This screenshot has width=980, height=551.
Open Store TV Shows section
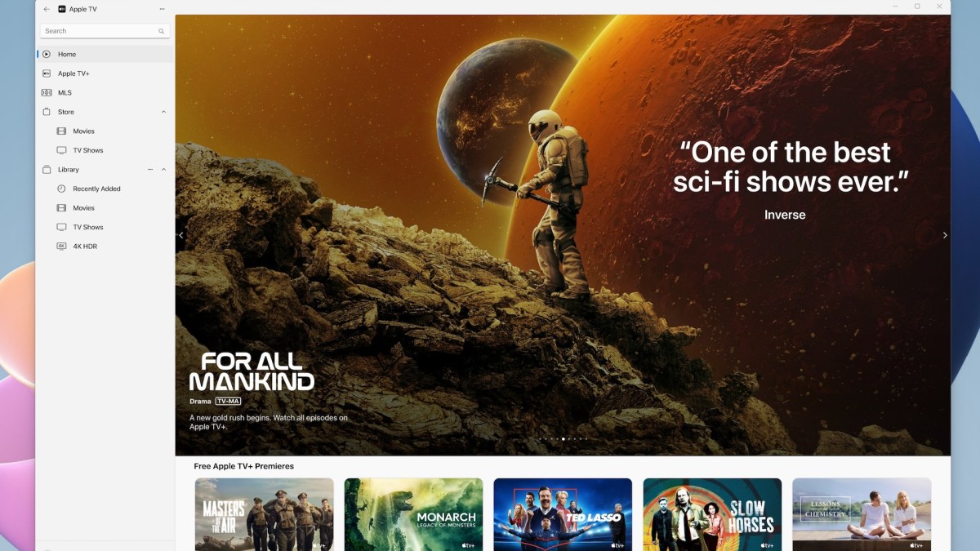[105, 150]
